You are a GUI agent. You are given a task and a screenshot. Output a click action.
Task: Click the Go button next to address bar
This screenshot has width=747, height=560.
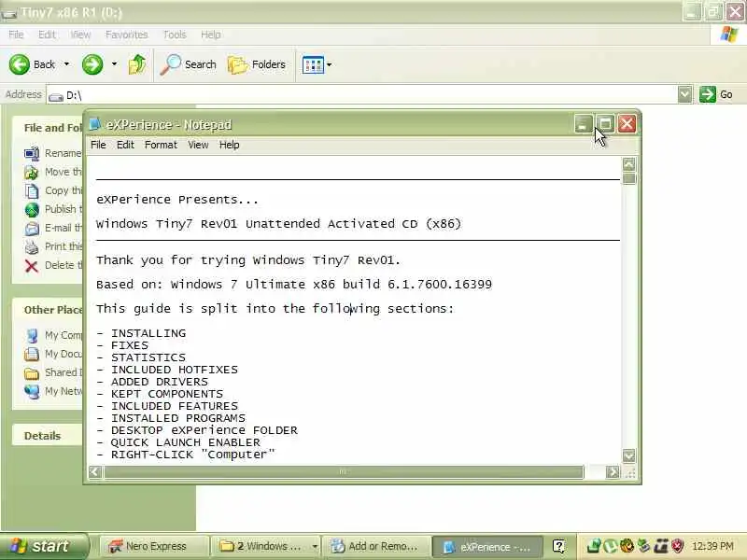tap(716, 94)
